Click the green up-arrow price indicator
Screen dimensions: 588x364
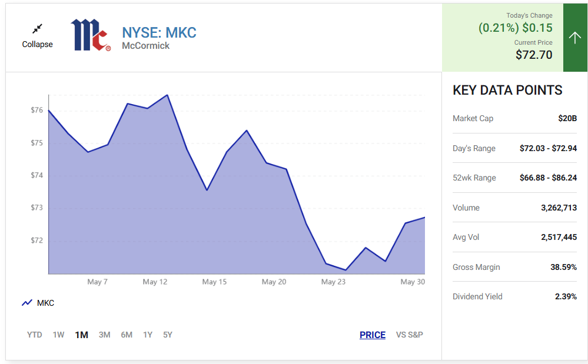(x=575, y=38)
